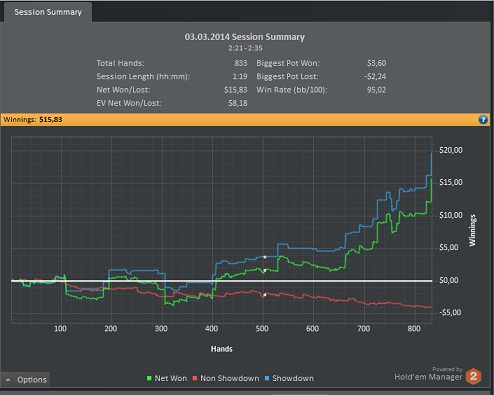The height and width of the screenshot is (395, 494).
Task: Click the Win Rate (bb/100) label
Action: tap(292, 90)
